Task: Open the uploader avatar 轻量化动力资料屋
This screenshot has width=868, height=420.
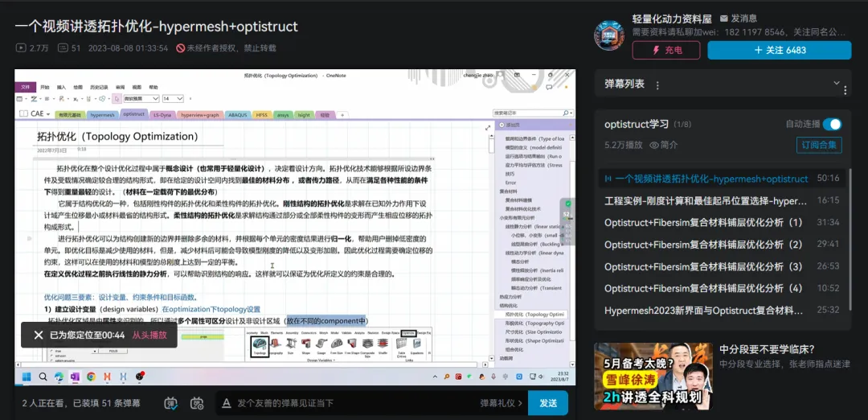Action: pyautogui.click(x=609, y=36)
